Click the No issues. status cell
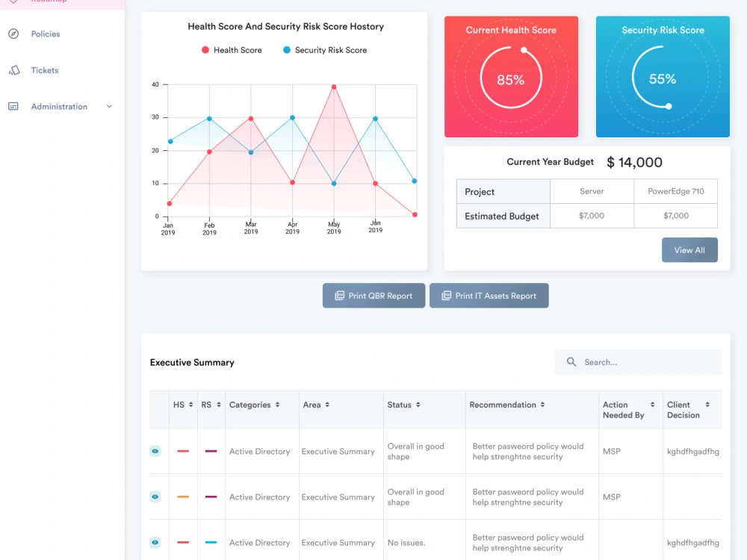 click(x=406, y=543)
